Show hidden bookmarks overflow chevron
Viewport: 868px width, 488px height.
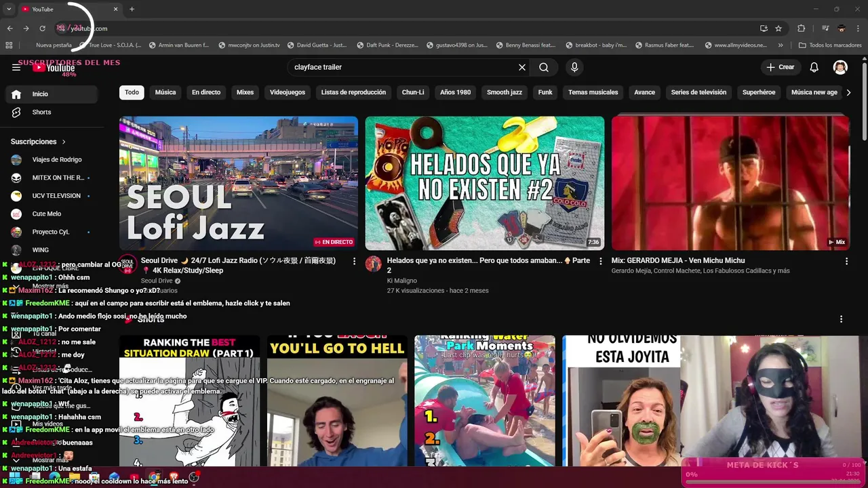pyautogui.click(x=781, y=45)
